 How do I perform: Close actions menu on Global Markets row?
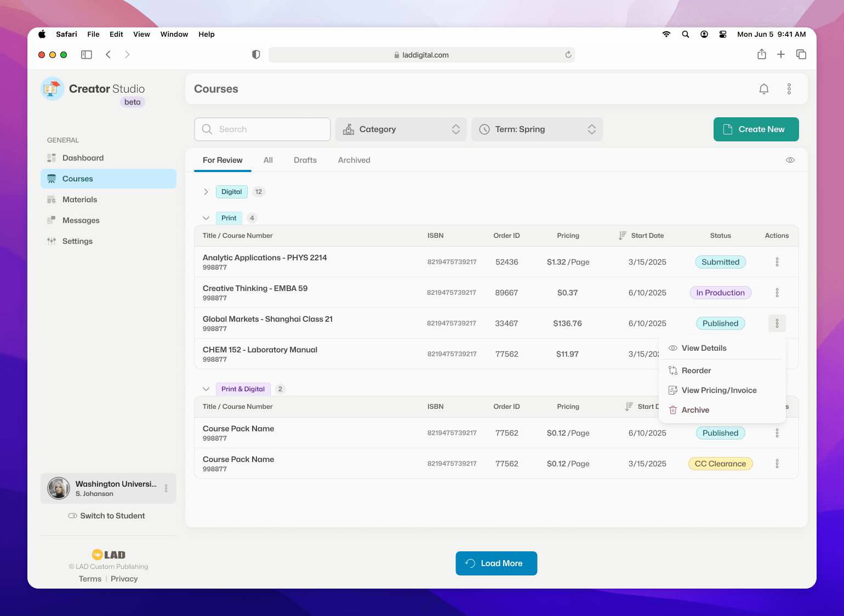pyautogui.click(x=777, y=323)
